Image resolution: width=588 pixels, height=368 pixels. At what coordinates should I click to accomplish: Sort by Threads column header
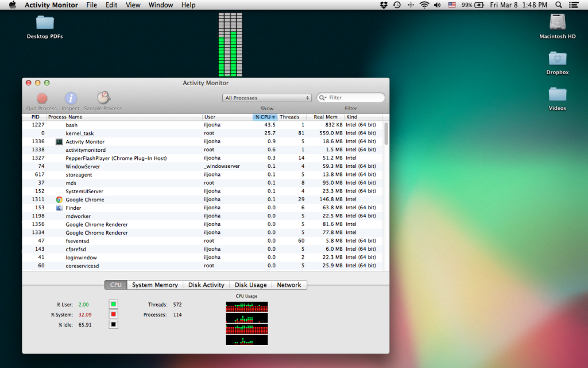(291, 117)
